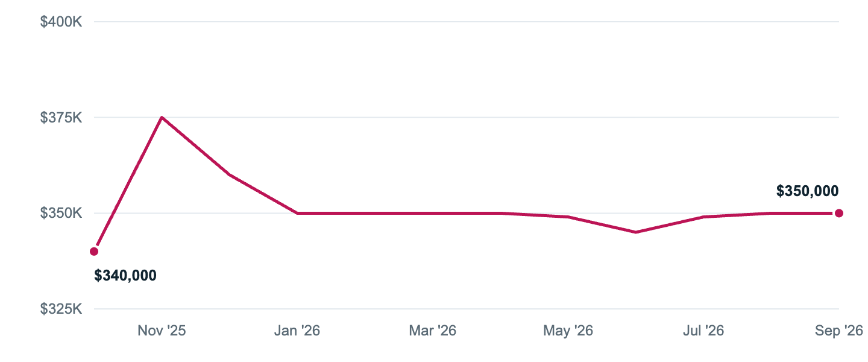Click the line point above Jul '26
The height and width of the screenshot is (362, 868).
(703, 217)
